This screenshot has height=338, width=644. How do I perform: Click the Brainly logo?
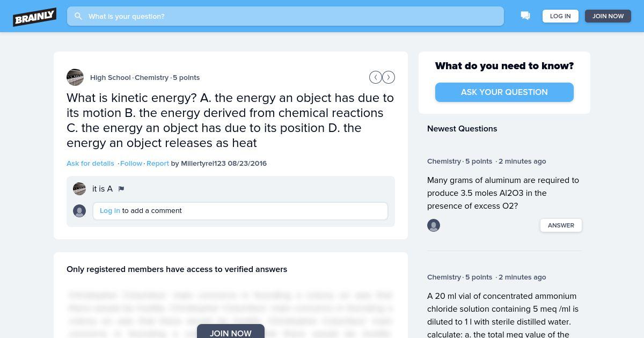35,17
